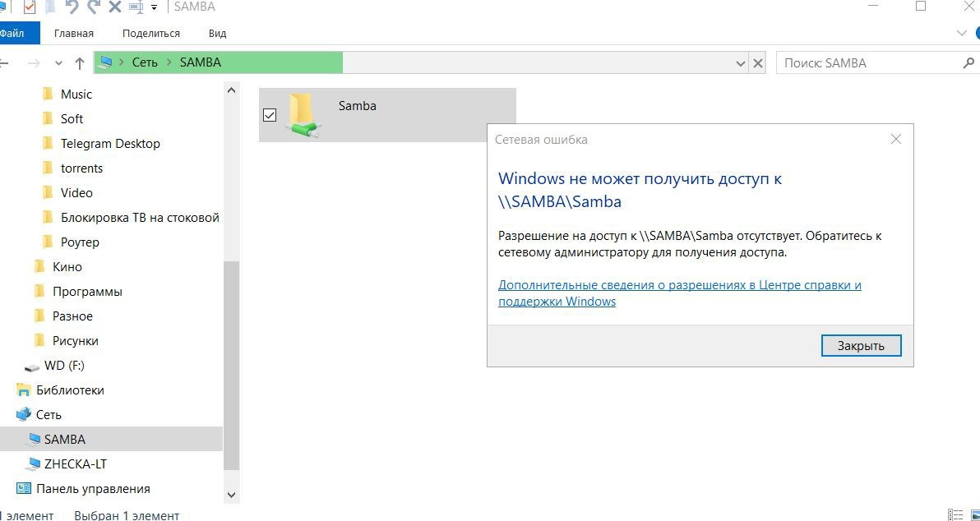Screen dimensions: 980x521
Task: Stop loading with the address bar X button
Action: (757, 63)
